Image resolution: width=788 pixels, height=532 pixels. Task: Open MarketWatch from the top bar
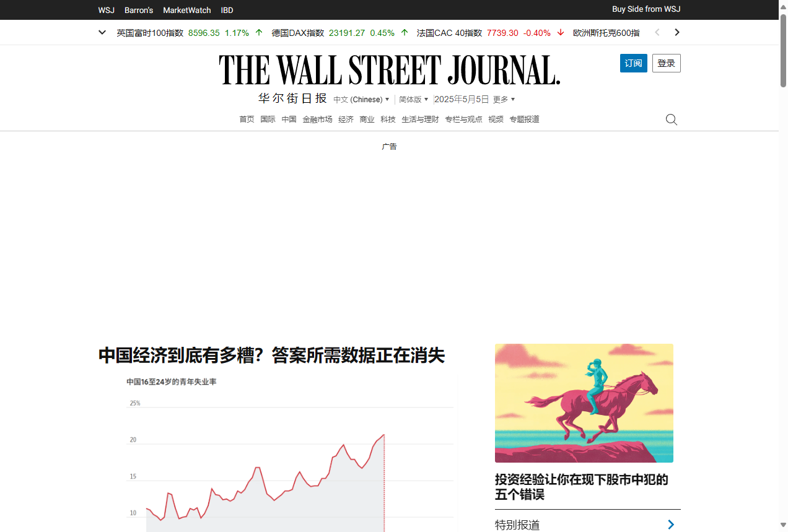click(x=186, y=10)
